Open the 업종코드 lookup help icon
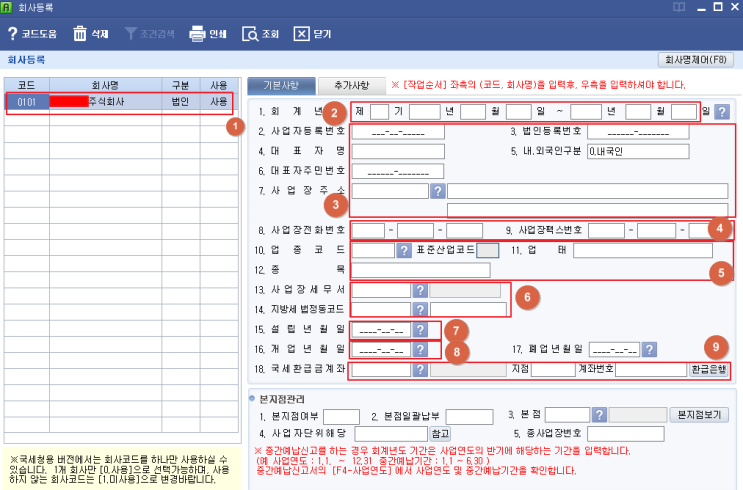 403,250
